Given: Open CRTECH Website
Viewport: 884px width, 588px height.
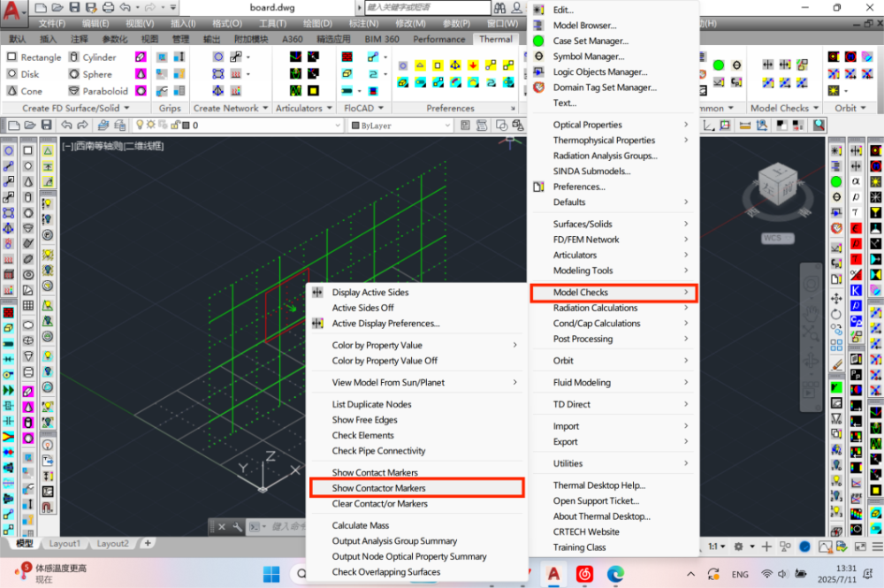Looking at the screenshot, I should point(586,531).
